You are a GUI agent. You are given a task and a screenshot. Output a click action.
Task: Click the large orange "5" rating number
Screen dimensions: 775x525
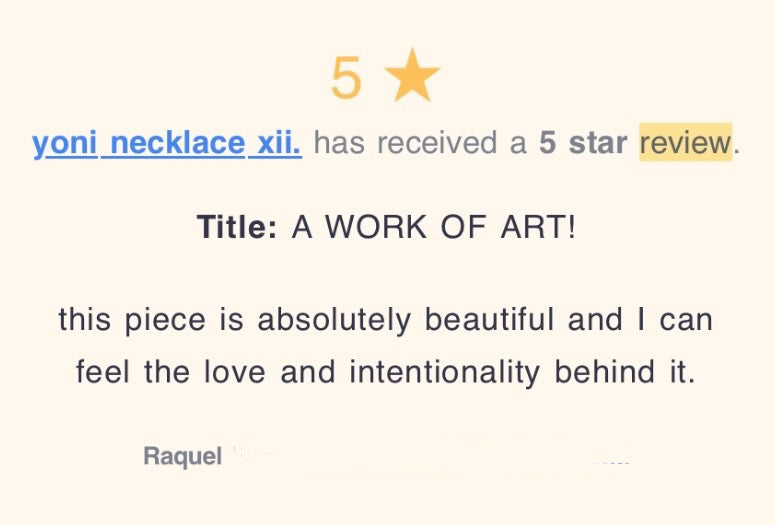[x=346, y=79]
